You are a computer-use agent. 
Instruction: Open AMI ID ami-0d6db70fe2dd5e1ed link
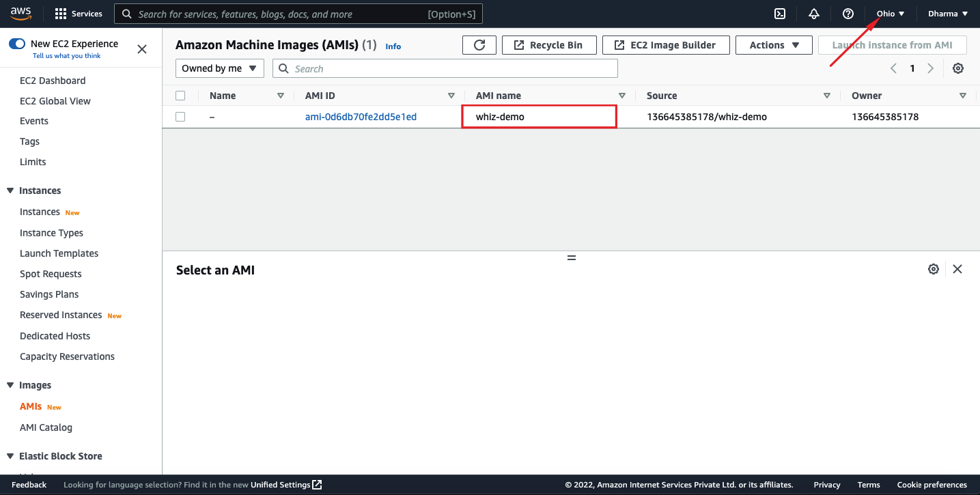pos(361,117)
